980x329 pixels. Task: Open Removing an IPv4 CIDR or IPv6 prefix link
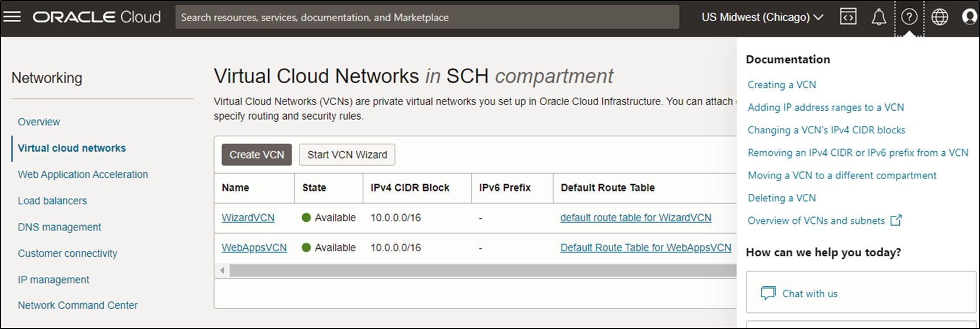pyautogui.click(x=858, y=152)
